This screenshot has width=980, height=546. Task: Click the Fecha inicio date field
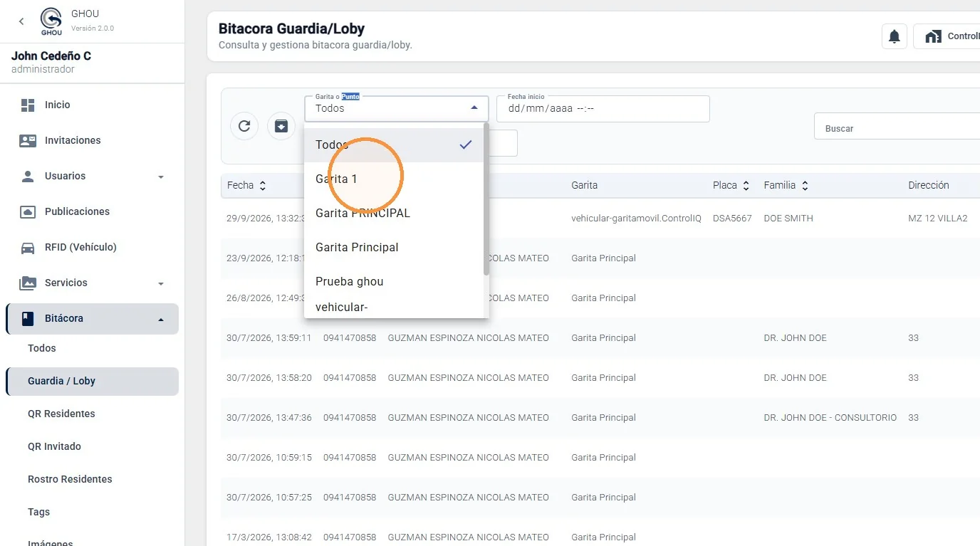(x=603, y=108)
